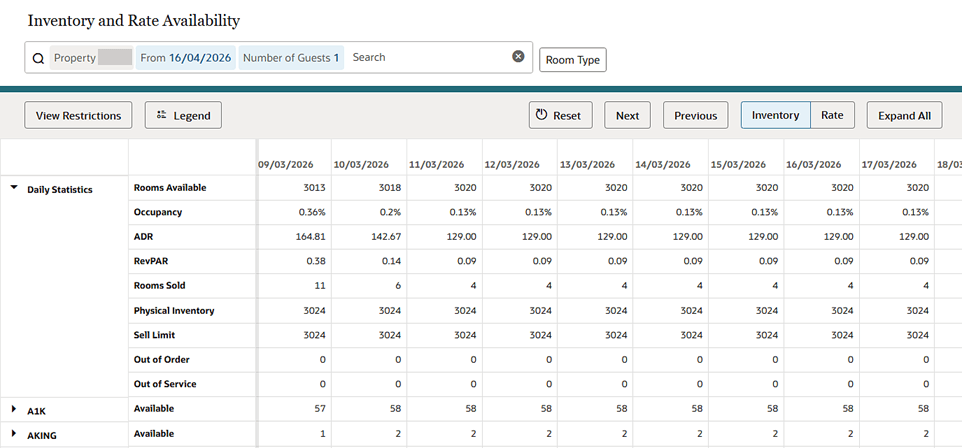Click the Out of Order row label
Viewport: 962px width, 448px height.
pos(162,360)
